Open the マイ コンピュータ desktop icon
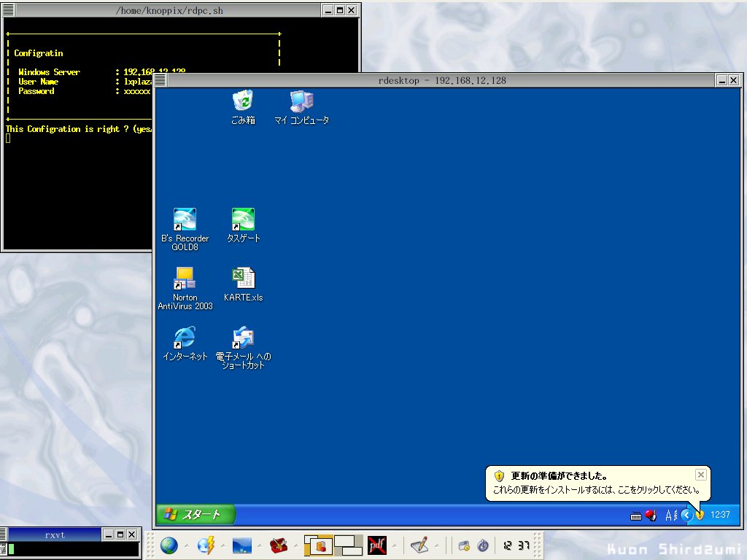 pos(301,101)
